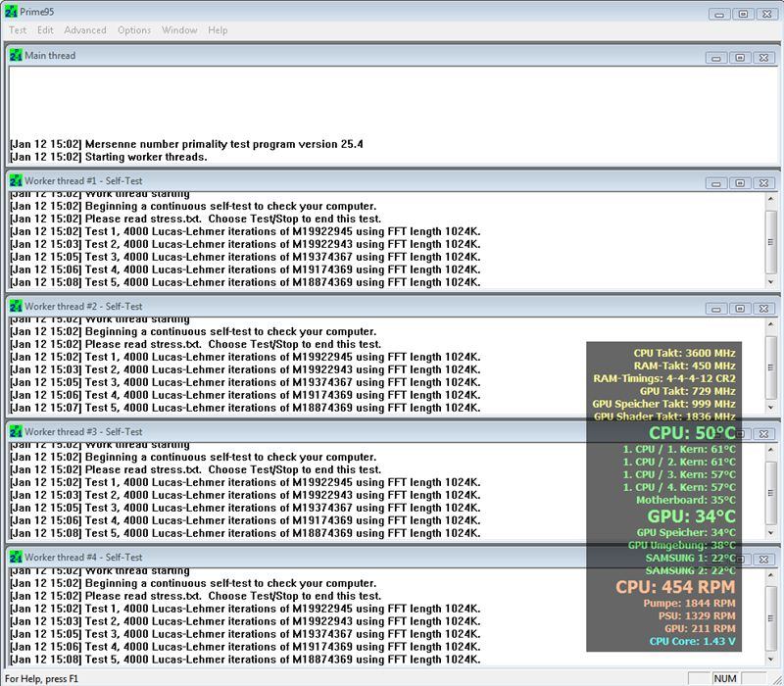Maximize the Worker thread #1 window
784x686 pixels.
(x=740, y=183)
